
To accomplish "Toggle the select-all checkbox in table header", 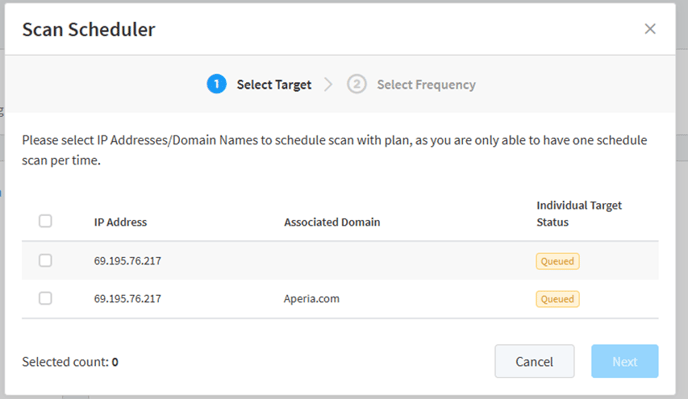I will click(x=45, y=221).
